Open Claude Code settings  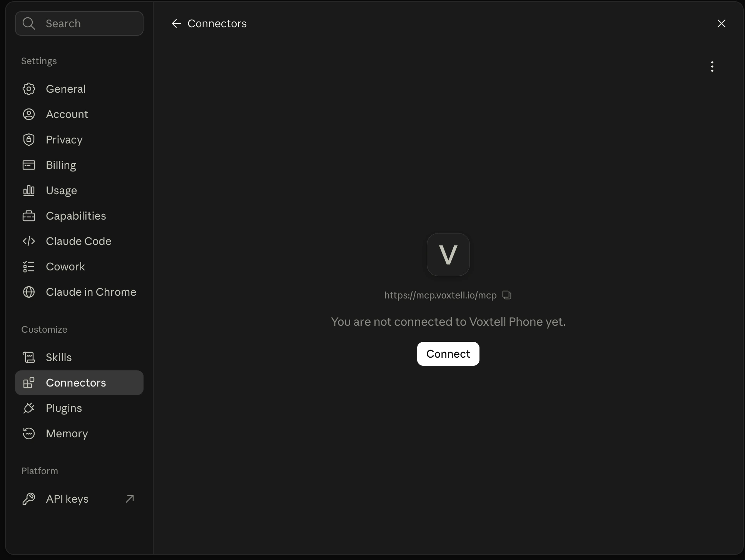pos(79,241)
